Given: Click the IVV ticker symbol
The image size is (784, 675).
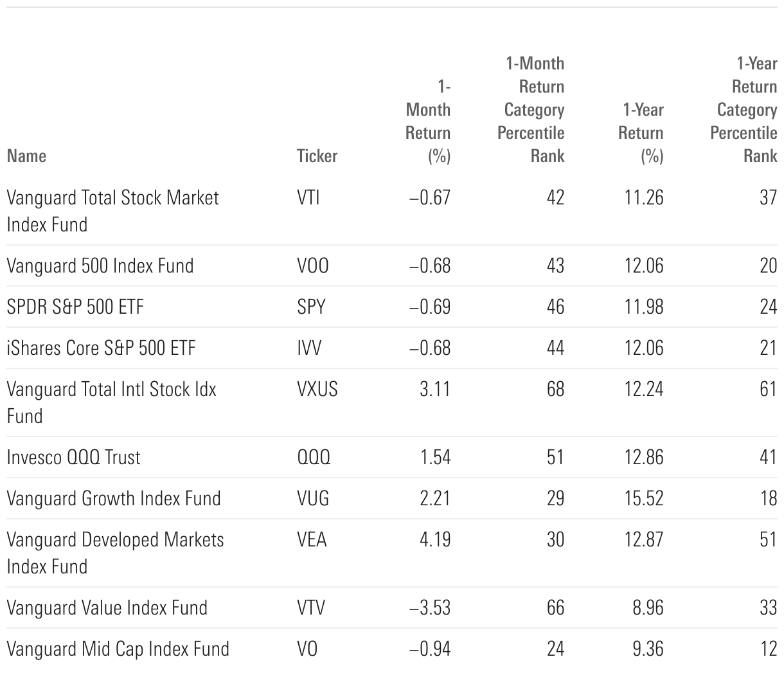Looking at the screenshot, I should point(308,348).
